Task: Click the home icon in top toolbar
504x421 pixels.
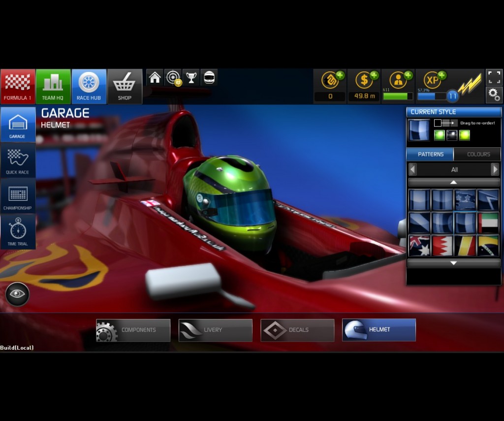Action: (155, 78)
